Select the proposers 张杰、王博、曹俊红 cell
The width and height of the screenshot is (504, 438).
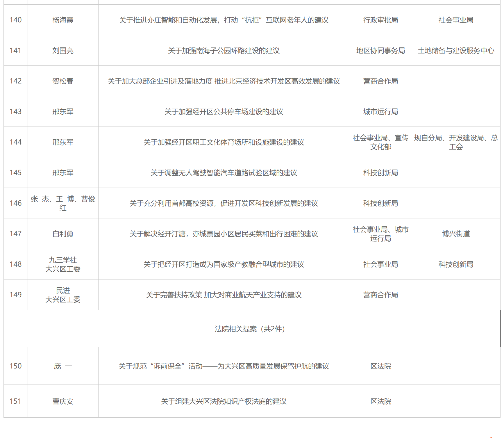pyautogui.click(x=63, y=203)
